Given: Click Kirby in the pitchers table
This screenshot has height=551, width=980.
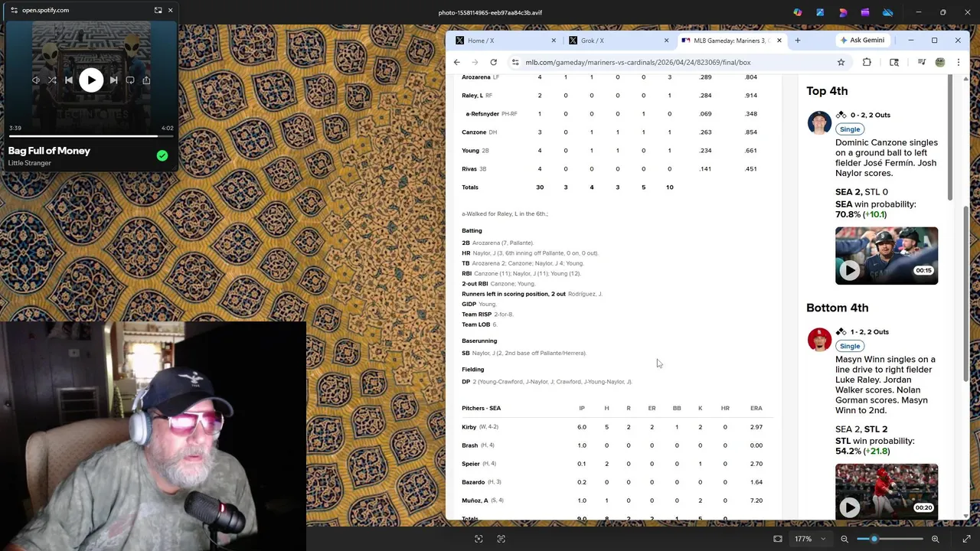Looking at the screenshot, I should click(x=469, y=427).
